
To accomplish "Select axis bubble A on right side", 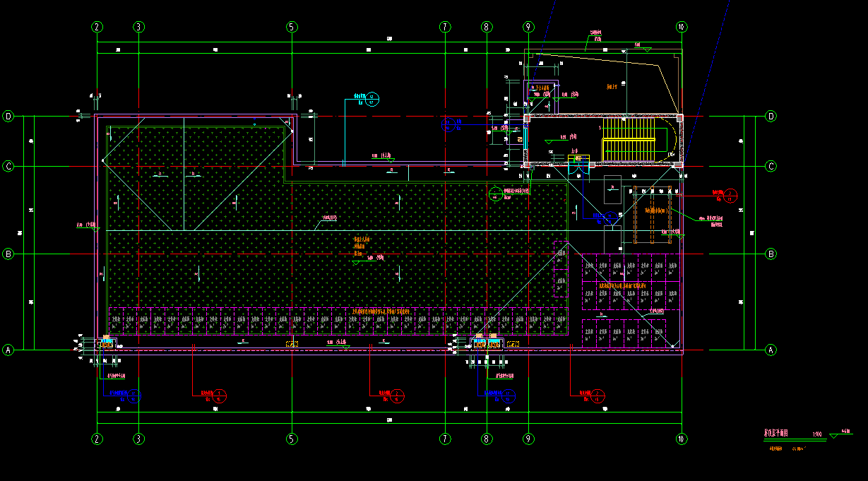I will (x=771, y=350).
